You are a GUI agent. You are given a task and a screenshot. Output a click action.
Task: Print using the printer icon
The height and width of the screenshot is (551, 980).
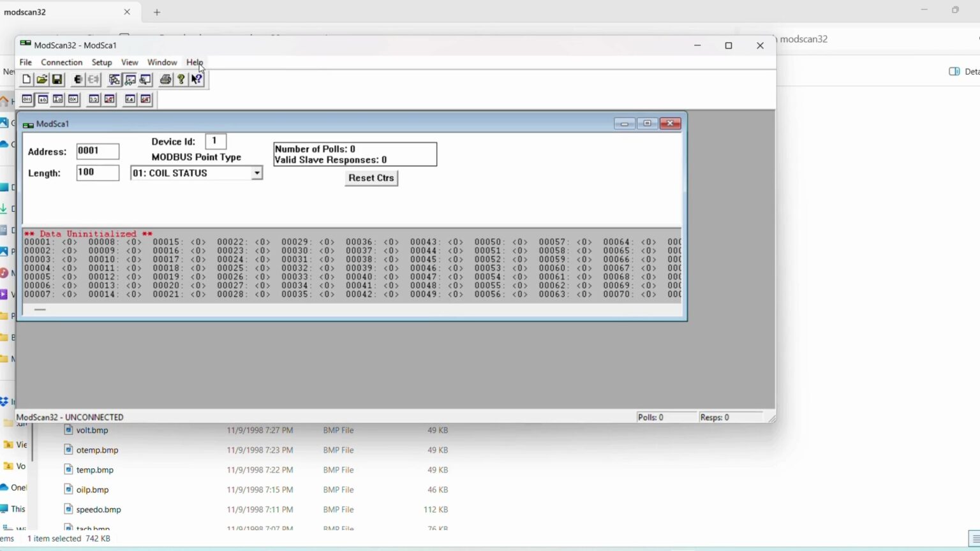click(165, 80)
